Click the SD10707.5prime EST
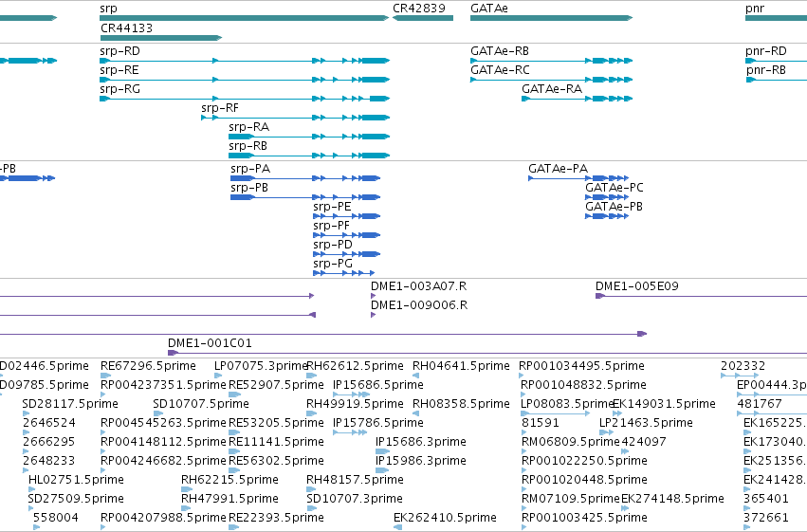This screenshot has width=807, height=532. (x=158, y=413)
